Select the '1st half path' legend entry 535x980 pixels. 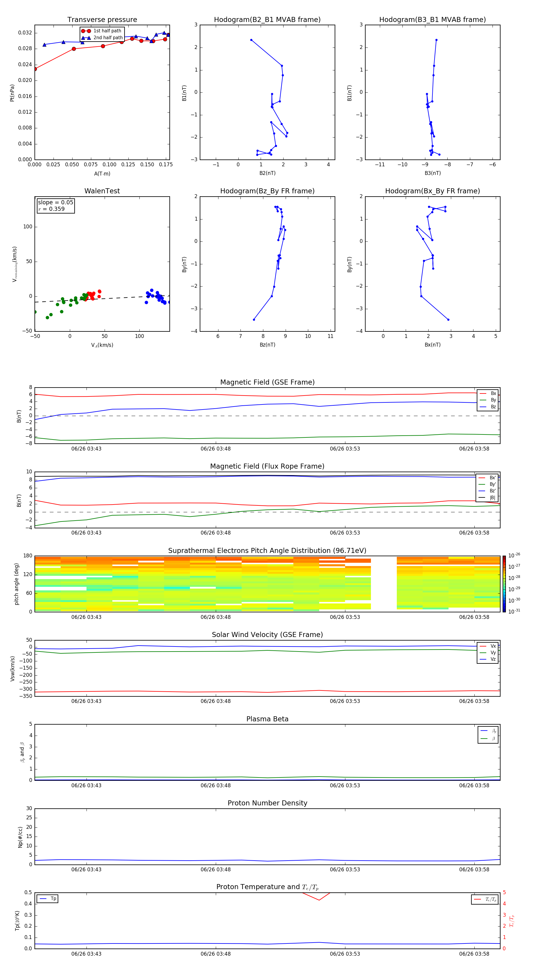(x=102, y=31)
